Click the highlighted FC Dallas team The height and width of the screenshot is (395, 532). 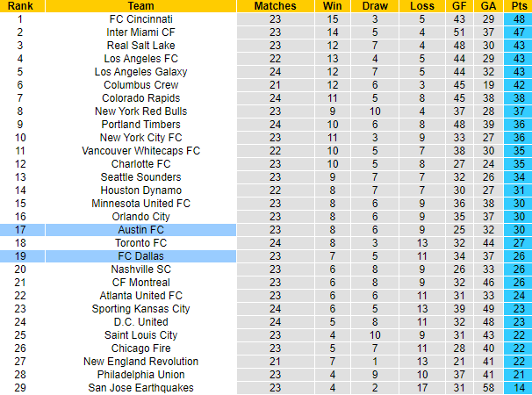coord(140,256)
